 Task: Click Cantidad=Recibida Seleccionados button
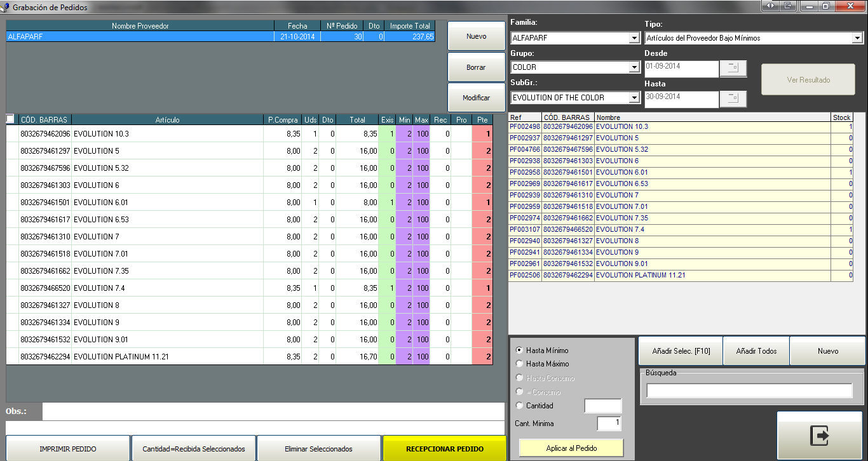point(193,449)
